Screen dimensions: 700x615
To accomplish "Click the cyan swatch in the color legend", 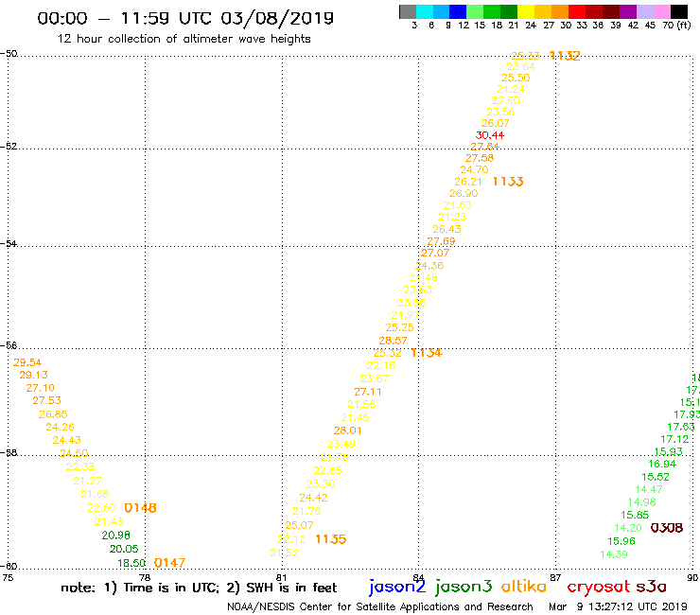I will pyautogui.click(x=425, y=11).
